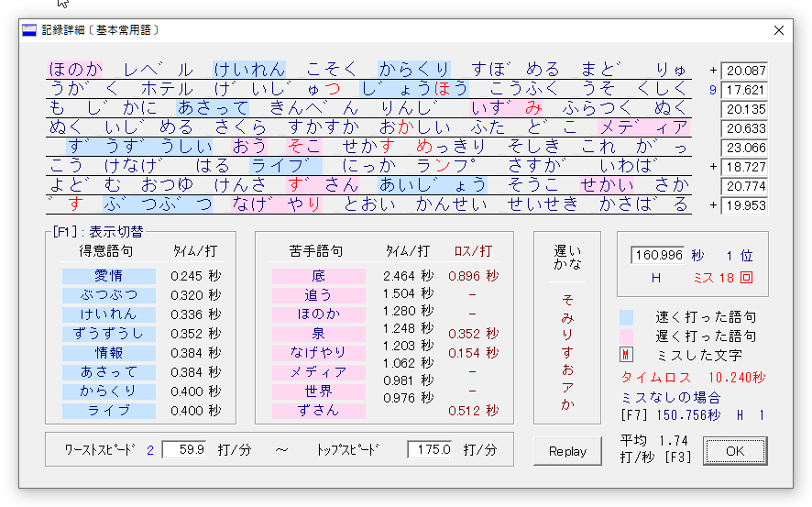Image resolution: width=812 pixels, height=507 pixels.
Task: Click the highlighted word からくり in typed text
Action: click(414, 70)
